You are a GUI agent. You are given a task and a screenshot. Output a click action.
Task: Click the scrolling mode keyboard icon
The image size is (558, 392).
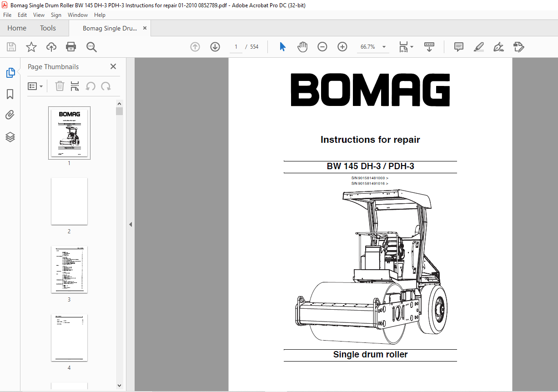pyautogui.click(x=429, y=47)
